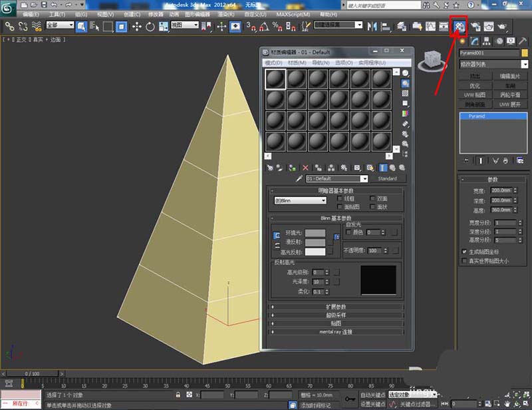This screenshot has width=532, height=410.
Task: Open the Hierarchy panel tab icon
Action: pyautogui.click(x=487, y=41)
